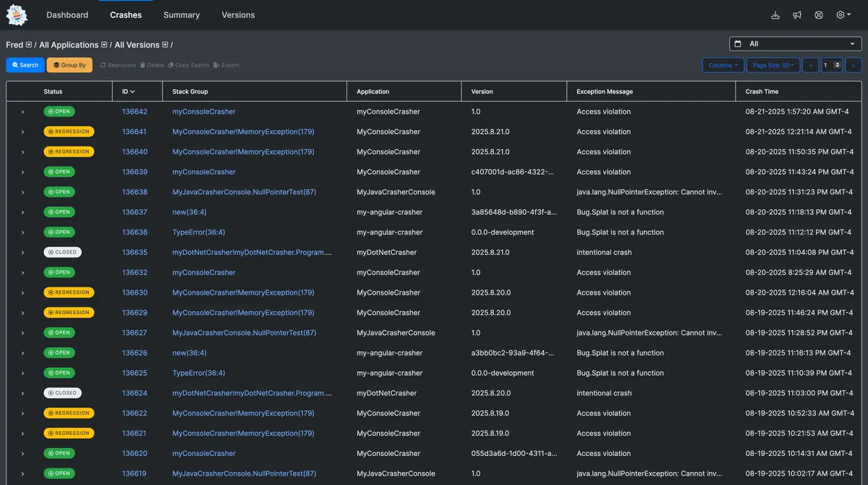Expand the row for crash 136624
This screenshot has height=485, width=868.
pos(22,393)
